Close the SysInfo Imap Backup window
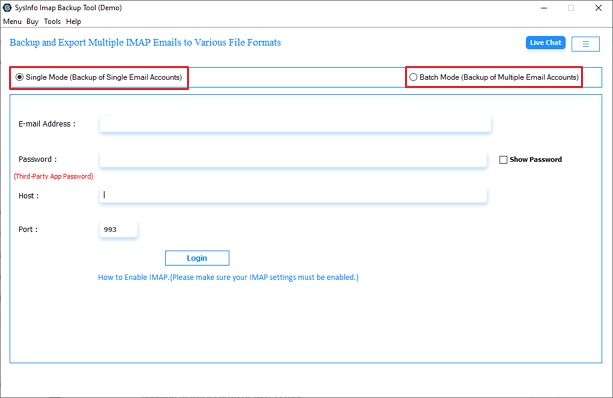The height and width of the screenshot is (398, 613). 599,8
